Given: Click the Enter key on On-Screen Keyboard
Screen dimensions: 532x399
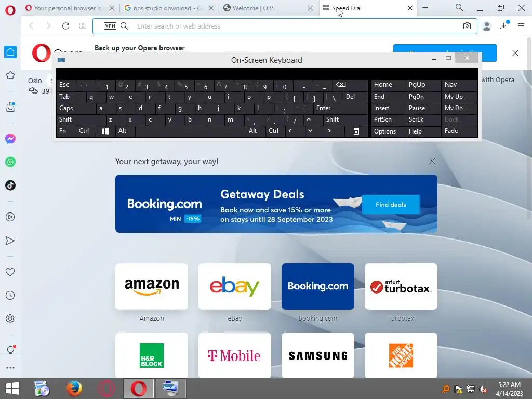Looking at the screenshot, I should 340,108.
